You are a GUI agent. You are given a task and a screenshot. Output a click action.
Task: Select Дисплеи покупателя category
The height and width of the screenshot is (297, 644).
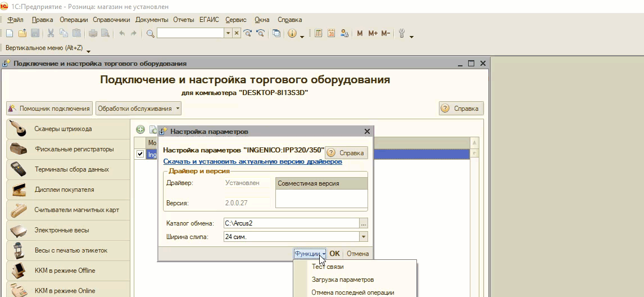click(x=68, y=190)
